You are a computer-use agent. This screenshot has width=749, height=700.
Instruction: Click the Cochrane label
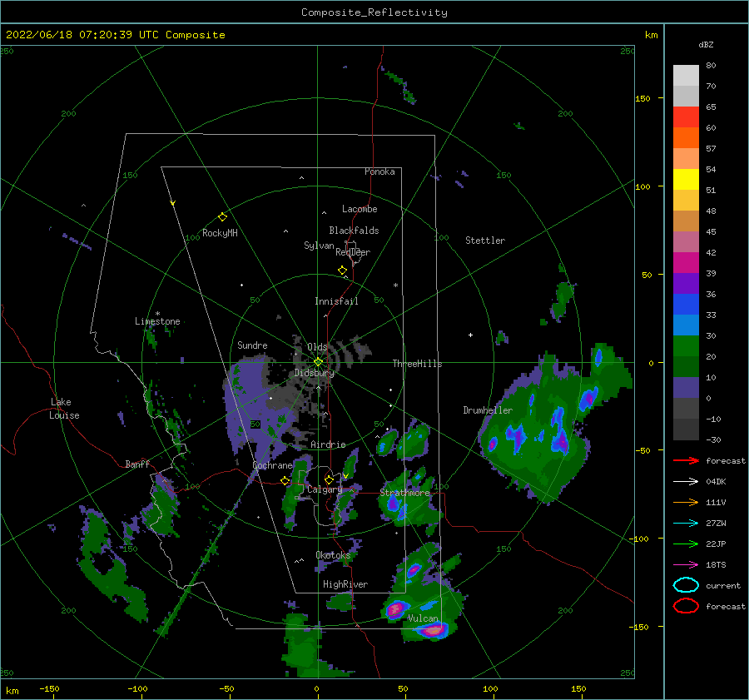[x=272, y=465]
